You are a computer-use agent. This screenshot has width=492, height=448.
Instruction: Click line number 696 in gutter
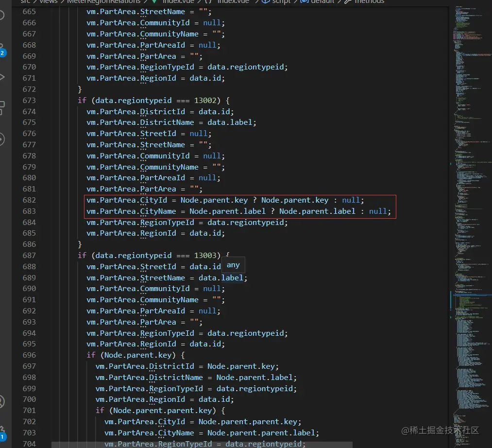29,355
